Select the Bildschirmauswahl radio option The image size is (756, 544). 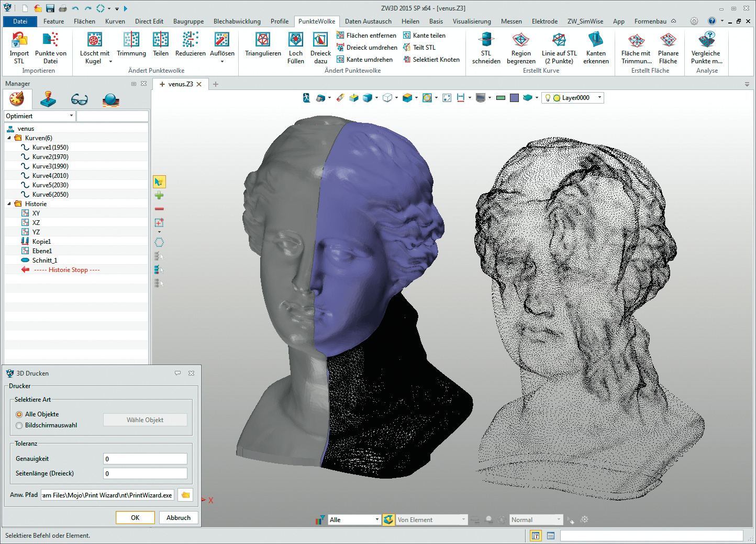coord(19,425)
